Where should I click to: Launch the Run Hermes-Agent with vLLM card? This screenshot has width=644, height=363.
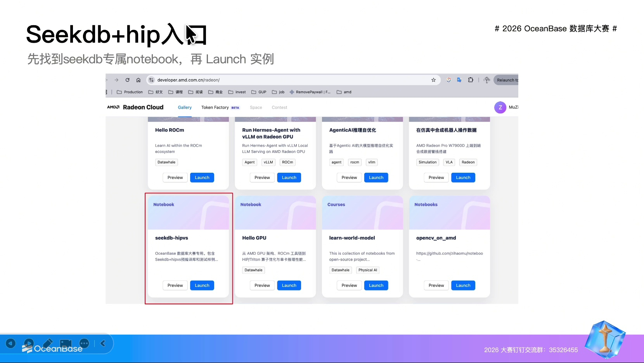pos(289,177)
